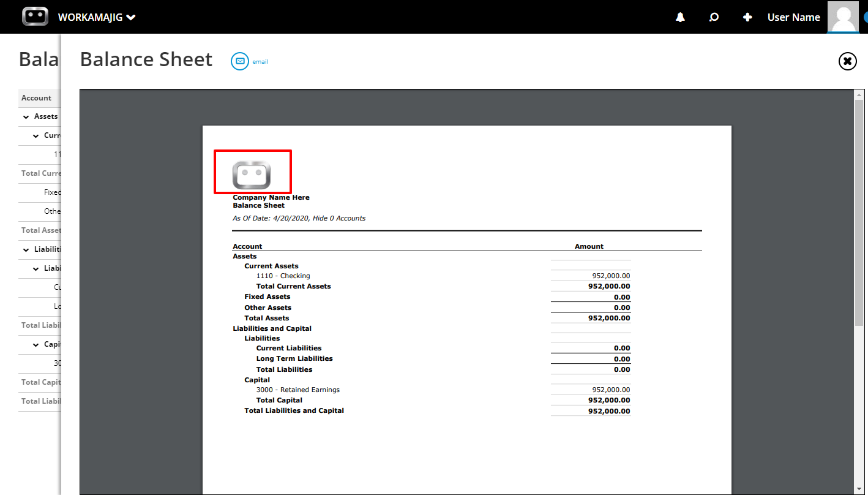Click 'Long Term Liabilities' in report
This screenshot has width=868, height=495.
tap(294, 358)
